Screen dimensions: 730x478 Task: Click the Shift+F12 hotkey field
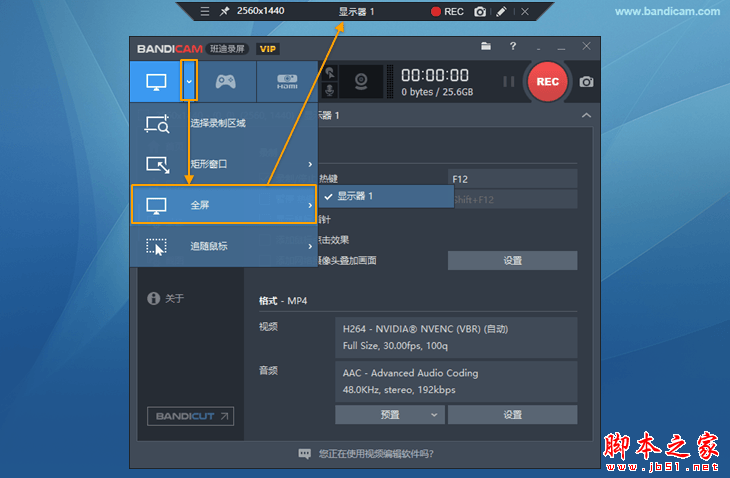515,200
